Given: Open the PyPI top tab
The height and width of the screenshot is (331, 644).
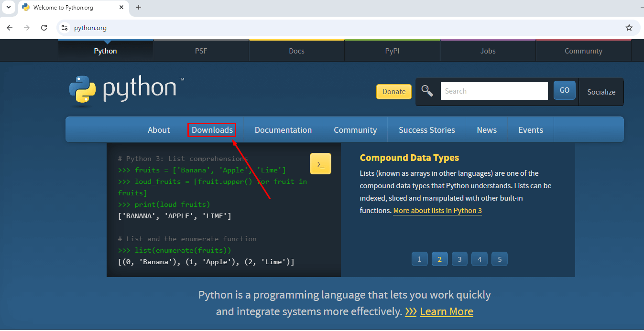Looking at the screenshot, I should click(x=393, y=51).
